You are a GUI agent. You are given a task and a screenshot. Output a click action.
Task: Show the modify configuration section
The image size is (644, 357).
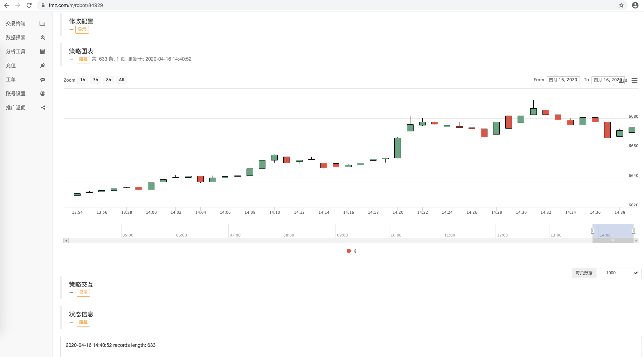tap(82, 29)
